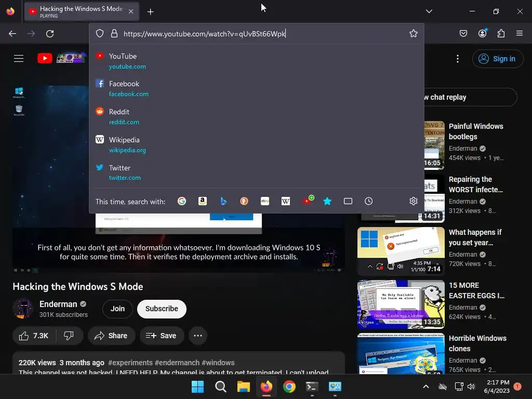Show hidden system tray icons

click(426, 387)
